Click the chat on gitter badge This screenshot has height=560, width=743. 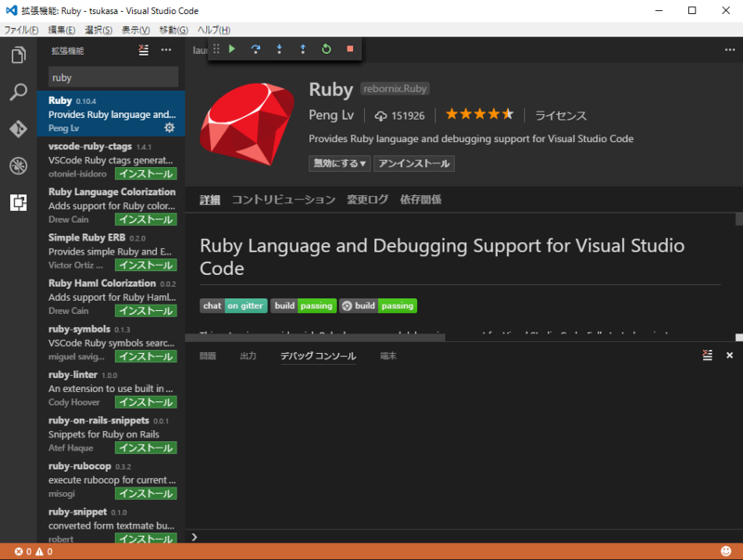(234, 306)
